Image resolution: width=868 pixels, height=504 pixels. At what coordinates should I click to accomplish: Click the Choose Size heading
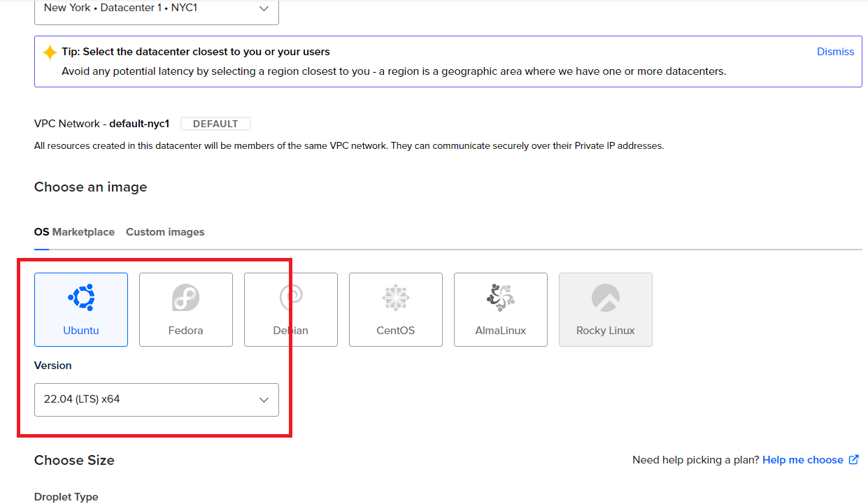74,461
